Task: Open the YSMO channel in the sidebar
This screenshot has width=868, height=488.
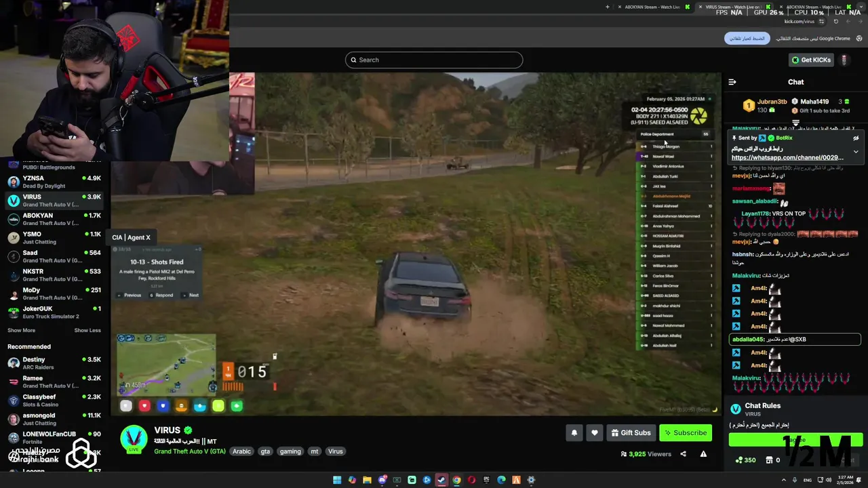Action: click(x=54, y=238)
